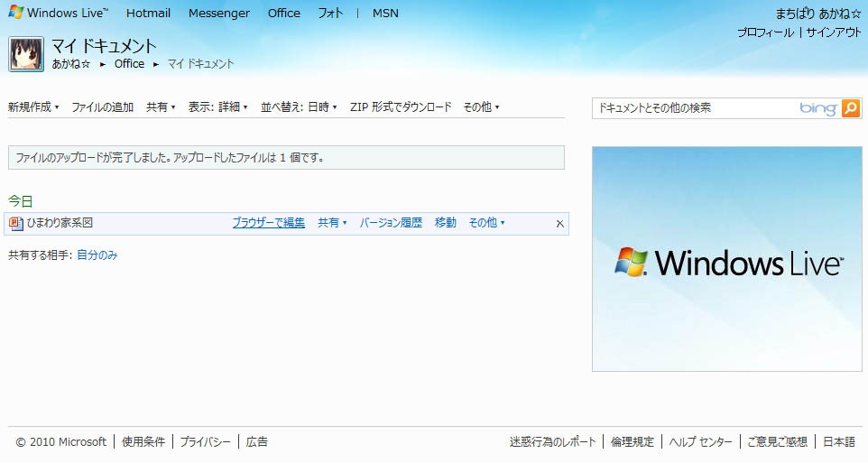The height and width of the screenshot is (463, 868).
Task: Open the 表示: 詳細 dropdown
Action: pos(217,106)
